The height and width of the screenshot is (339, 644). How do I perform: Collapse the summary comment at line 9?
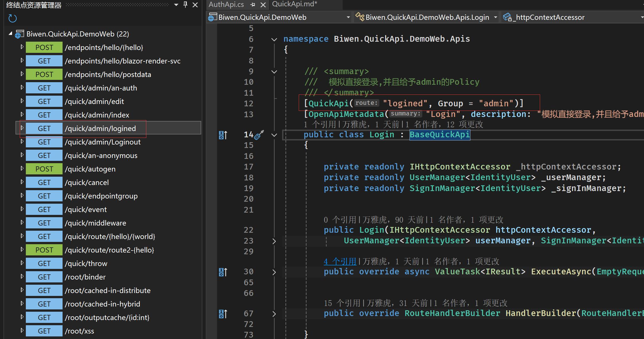point(274,72)
